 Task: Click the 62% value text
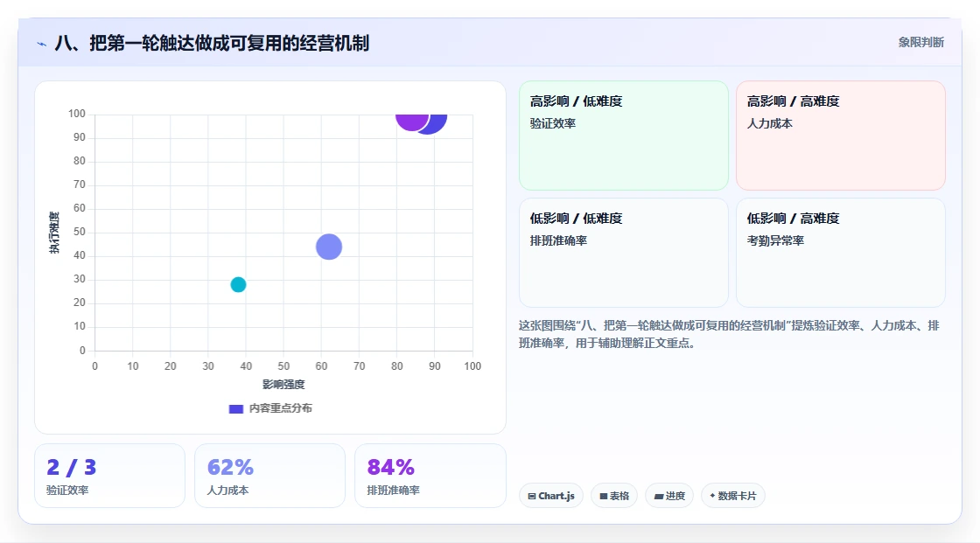pyautogui.click(x=230, y=467)
